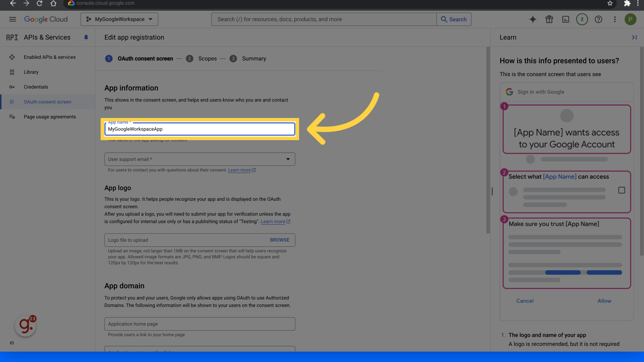Click the Learn panel resize handle
644x362 pixels.
tap(492, 191)
